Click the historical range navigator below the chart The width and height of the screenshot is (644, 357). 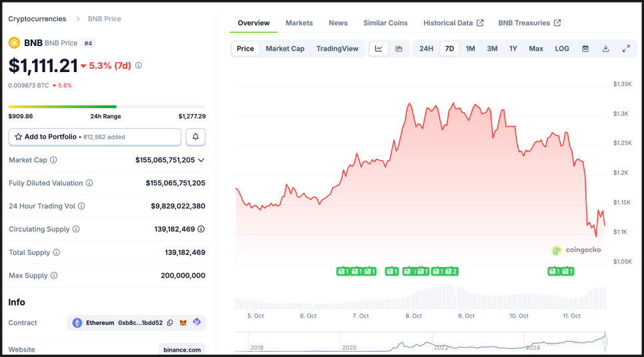tap(420, 342)
